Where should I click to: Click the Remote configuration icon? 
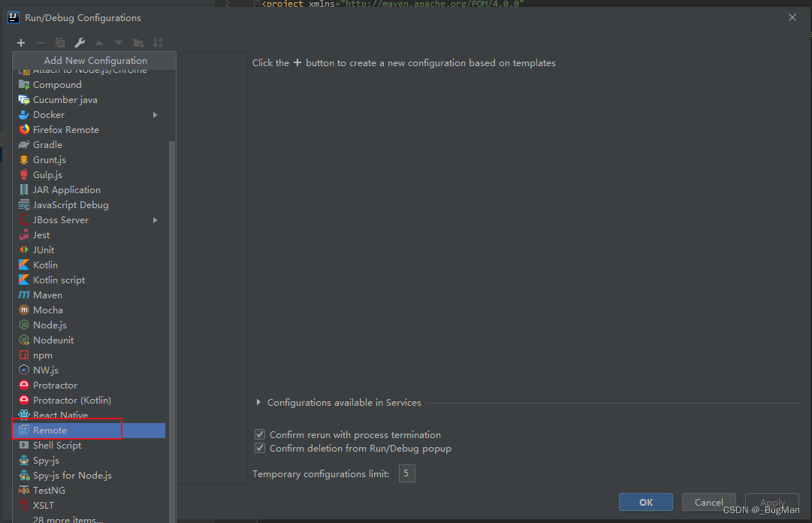point(24,430)
